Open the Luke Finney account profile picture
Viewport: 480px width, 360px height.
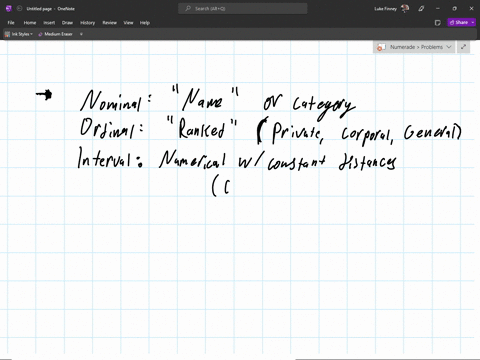405,9
